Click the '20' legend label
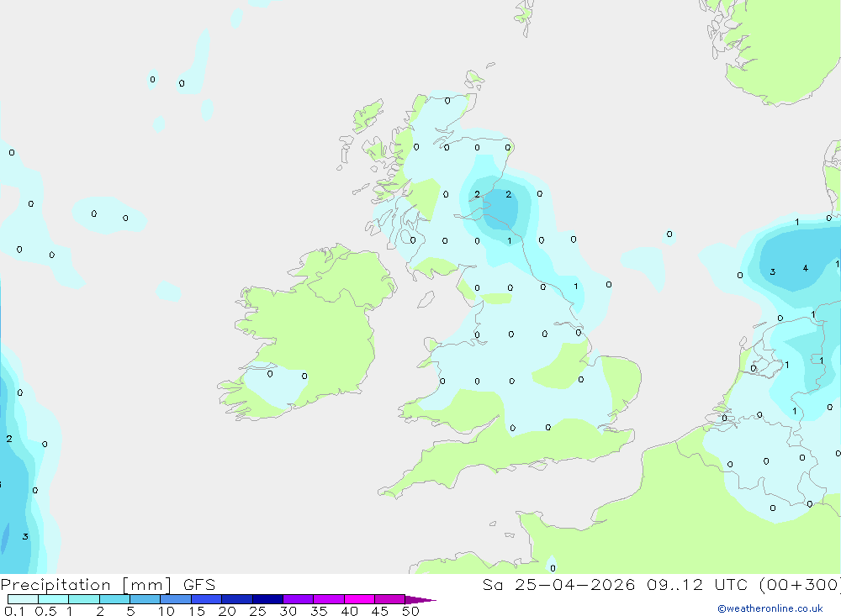Image resolution: width=841 pixels, height=616 pixels. [x=227, y=611]
